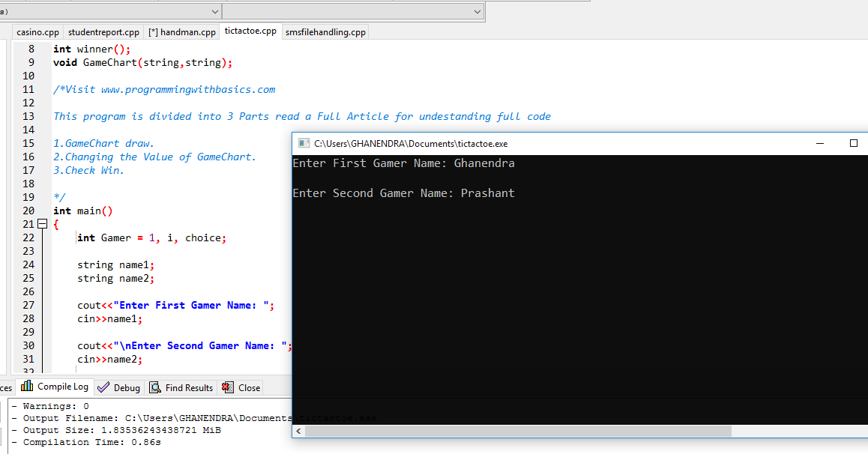
Task: Click the bar-chart icon next to Compile Log
Action: coord(26,387)
